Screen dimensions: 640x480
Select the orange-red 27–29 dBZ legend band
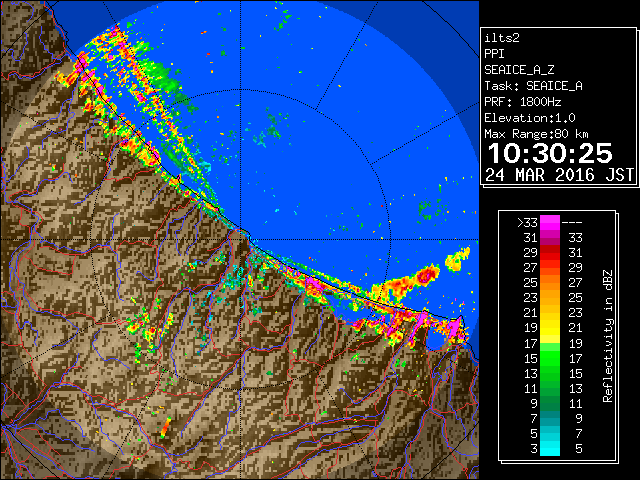[550, 268]
